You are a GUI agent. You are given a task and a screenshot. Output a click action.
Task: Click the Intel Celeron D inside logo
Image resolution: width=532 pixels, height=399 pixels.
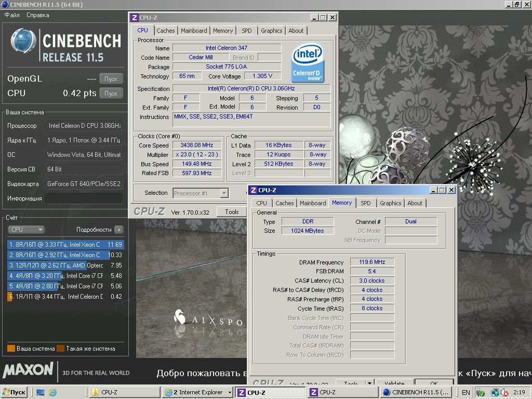[308, 63]
